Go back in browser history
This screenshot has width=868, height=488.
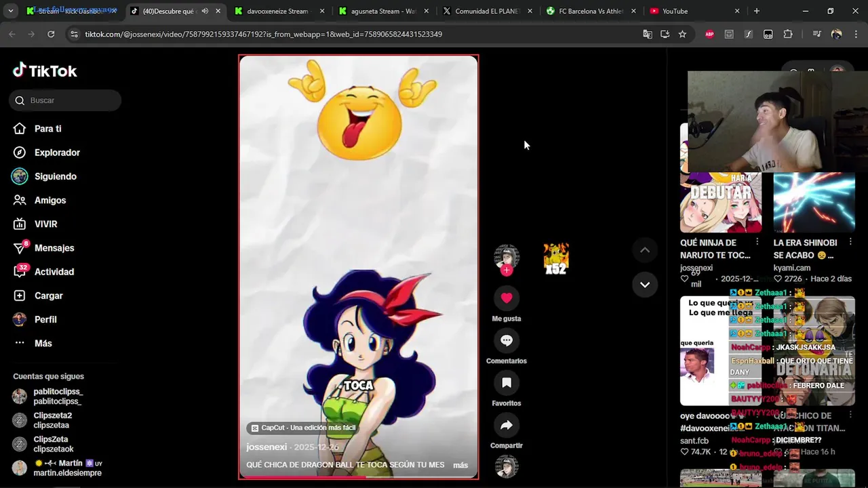pos(12,34)
